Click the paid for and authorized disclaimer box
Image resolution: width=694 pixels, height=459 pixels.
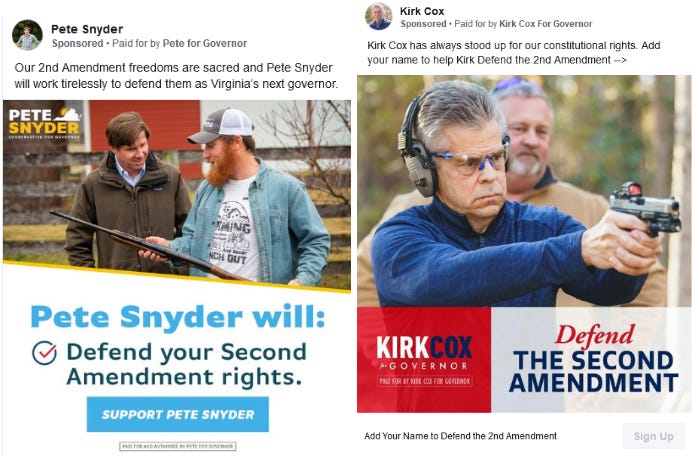177,446
